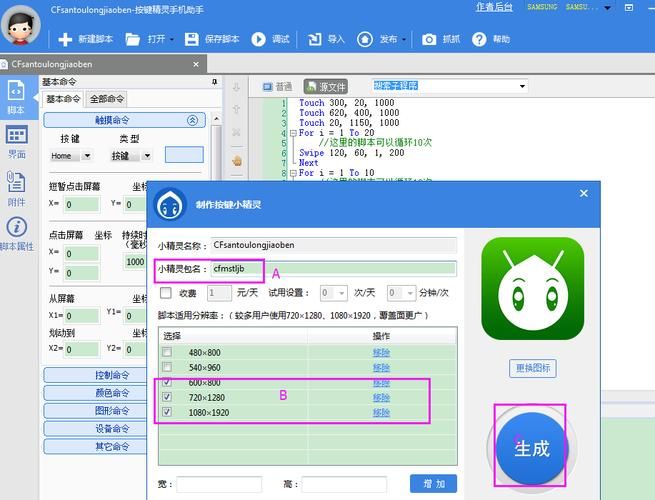The image size is (655, 500).
Task: Select the 全部命令 tab
Action: coord(107,99)
